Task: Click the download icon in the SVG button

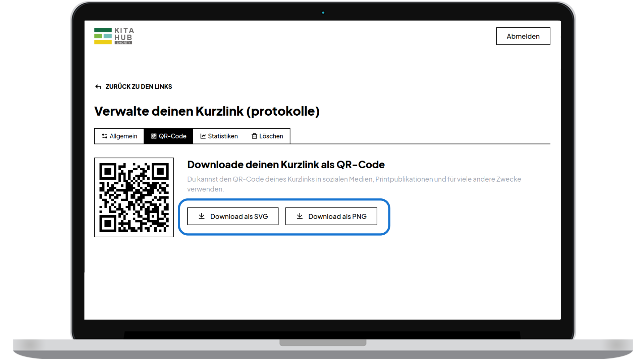Action: tap(202, 216)
